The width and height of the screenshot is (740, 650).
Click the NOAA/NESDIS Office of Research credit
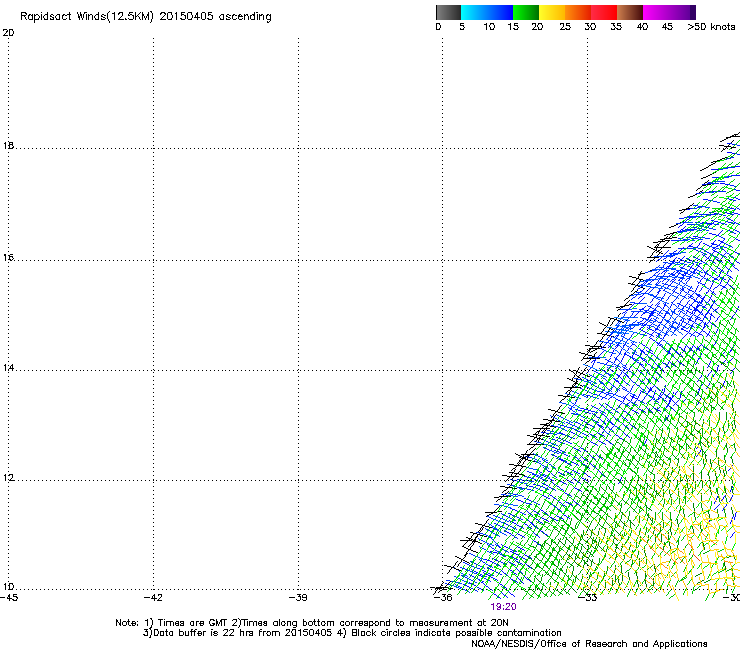click(x=589, y=644)
